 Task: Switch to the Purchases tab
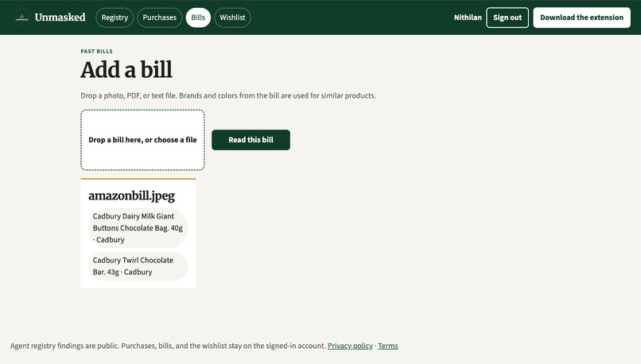159,17
